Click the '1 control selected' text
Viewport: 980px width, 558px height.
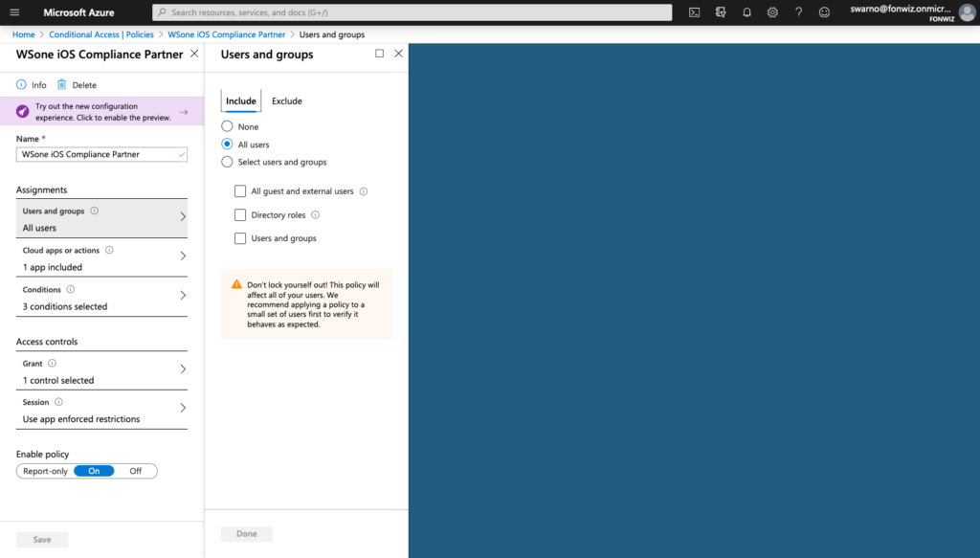point(58,380)
